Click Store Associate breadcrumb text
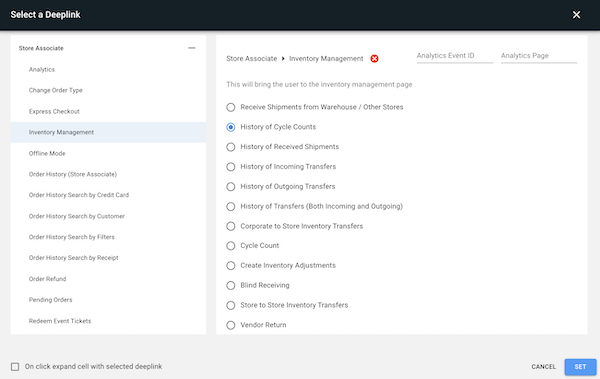 tap(251, 59)
